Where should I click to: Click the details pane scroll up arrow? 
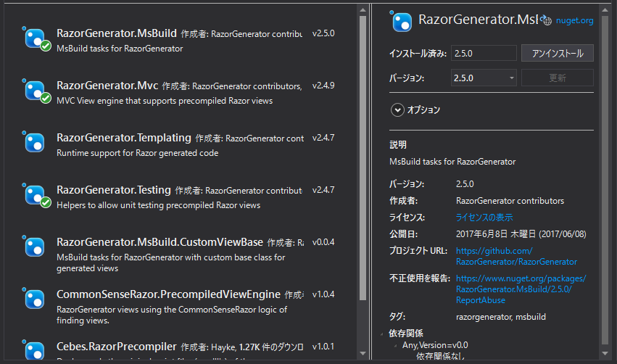605,10
